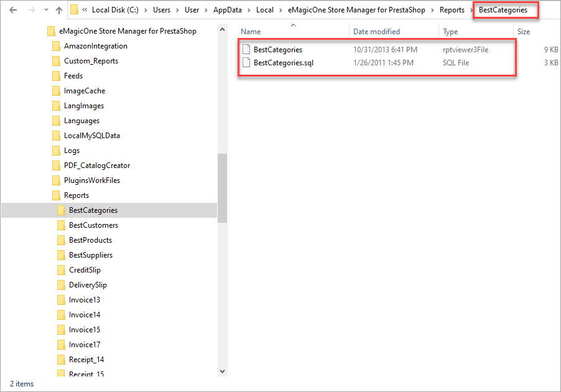This screenshot has width=561, height=392.
Task: Click the PluginsWorkFiles folder icon
Action: pyautogui.click(x=56, y=180)
